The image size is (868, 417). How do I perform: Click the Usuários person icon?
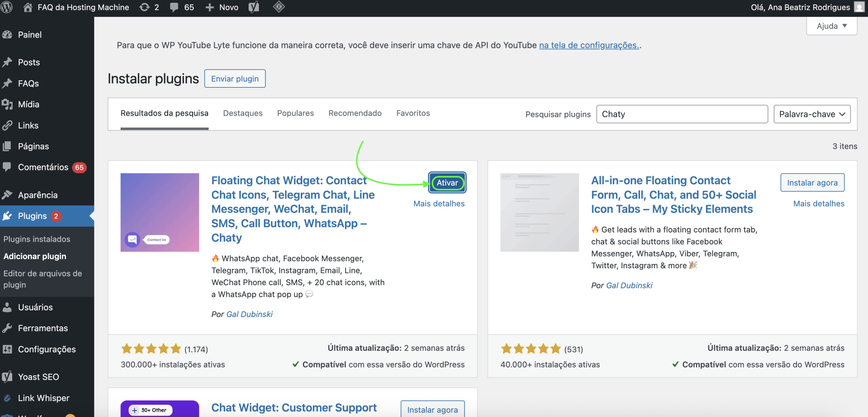tap(7, 307)
